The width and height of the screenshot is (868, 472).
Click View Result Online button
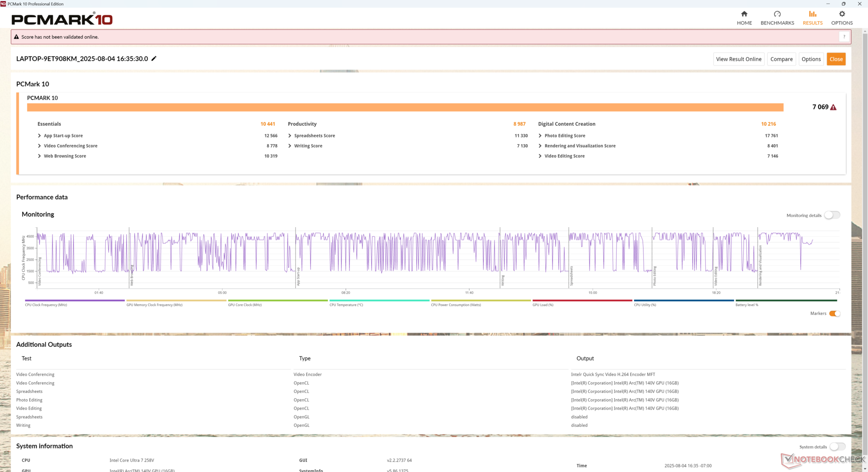[x=739, y=59]
